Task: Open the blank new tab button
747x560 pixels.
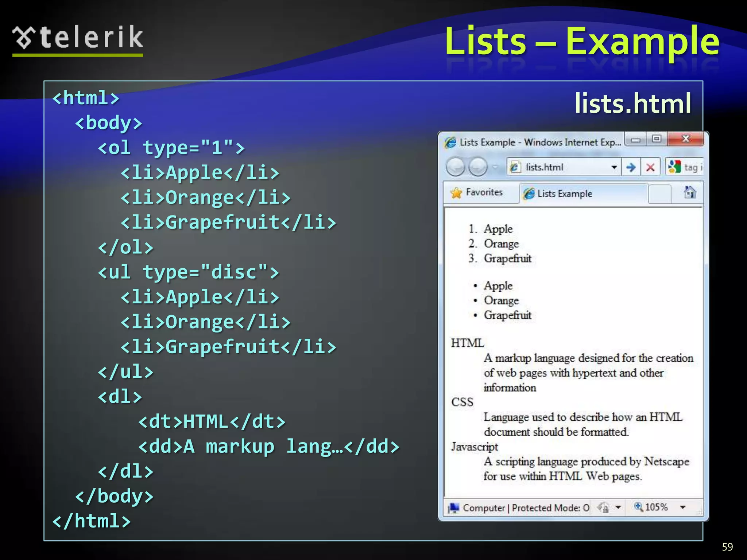Action: 659,194
